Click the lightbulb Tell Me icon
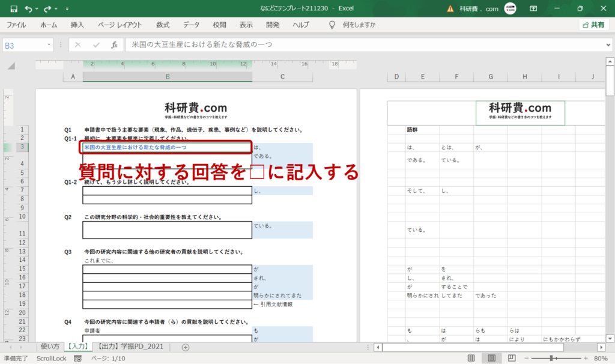 [332, 25]
